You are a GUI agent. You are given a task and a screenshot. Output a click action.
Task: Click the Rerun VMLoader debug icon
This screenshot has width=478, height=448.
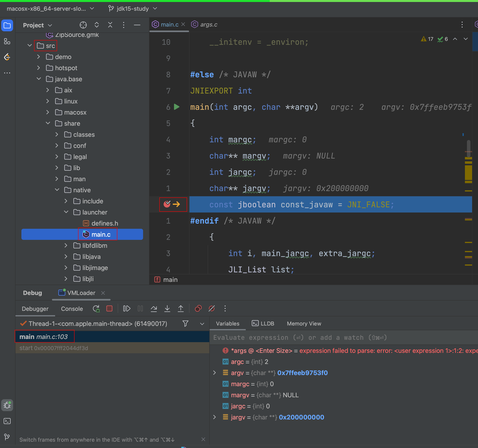click(96, 308)
